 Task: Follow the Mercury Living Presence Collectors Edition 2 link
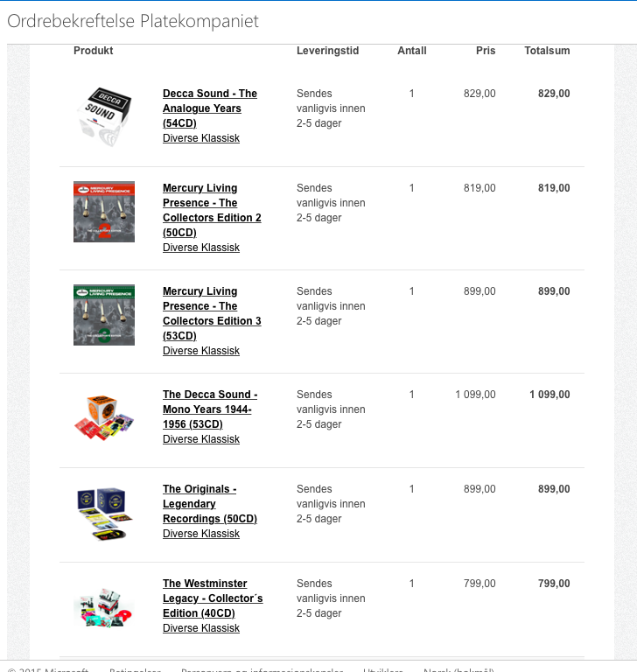pos(211,210)
